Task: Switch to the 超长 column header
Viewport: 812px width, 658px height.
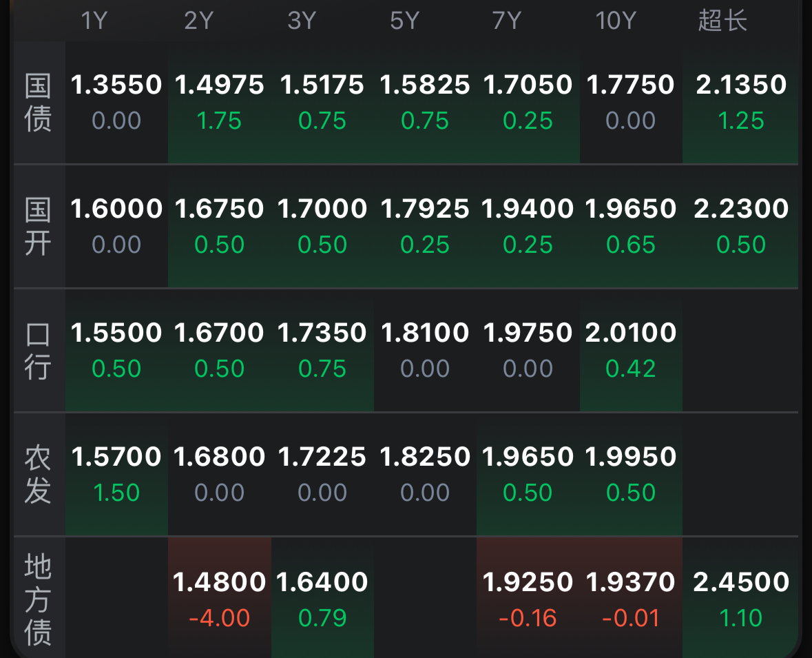Action: [722, 21]
